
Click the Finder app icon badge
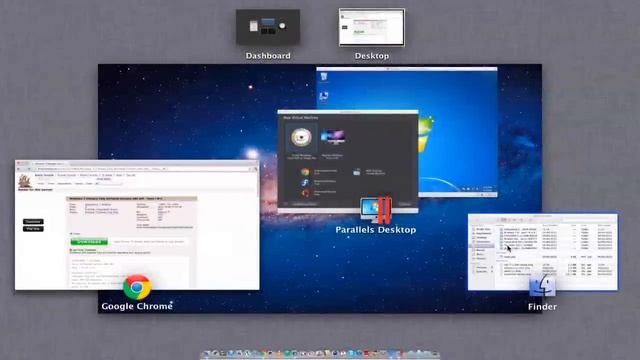pos(542,286)
